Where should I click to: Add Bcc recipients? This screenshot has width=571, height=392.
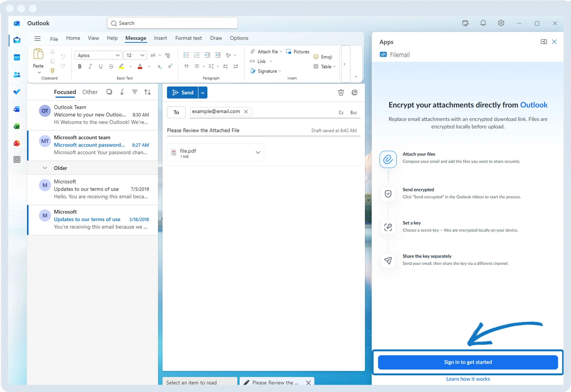click(354, 113)
